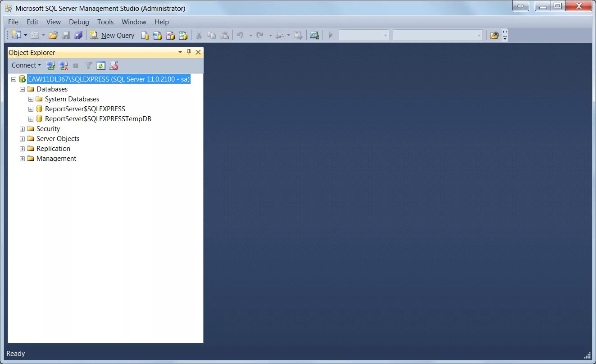Screen dimensions: 596x364
Task: Click the Connect Object Explorer icon
Action: 51,66
